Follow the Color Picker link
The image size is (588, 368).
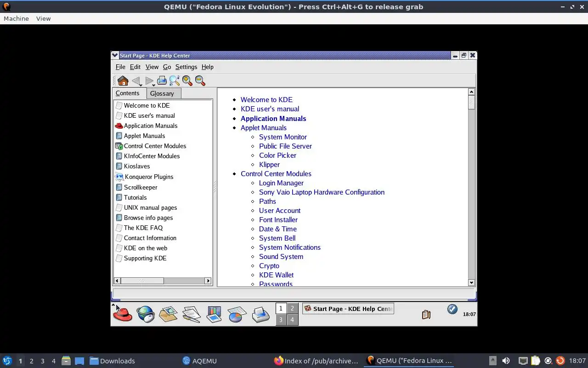(x=277, y=155)
